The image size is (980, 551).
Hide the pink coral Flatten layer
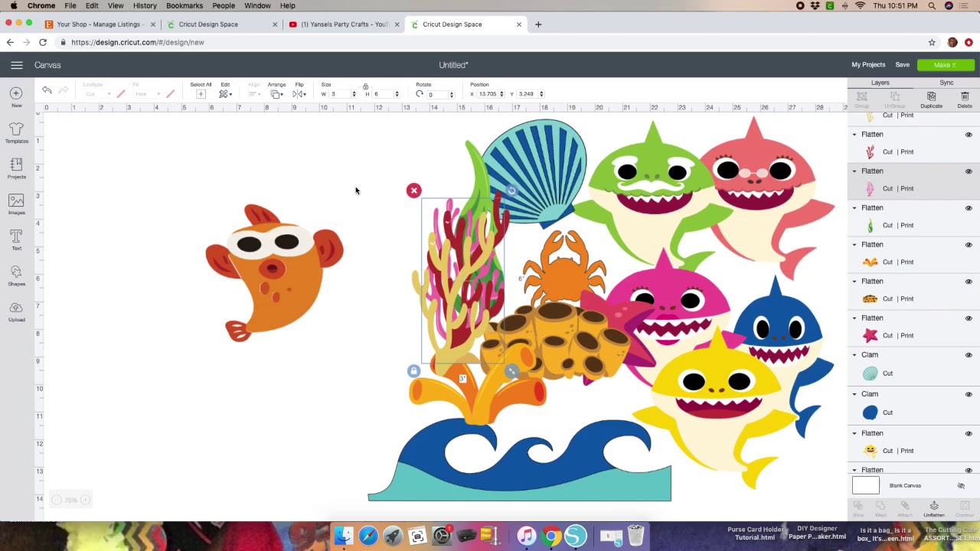(969, 171)
